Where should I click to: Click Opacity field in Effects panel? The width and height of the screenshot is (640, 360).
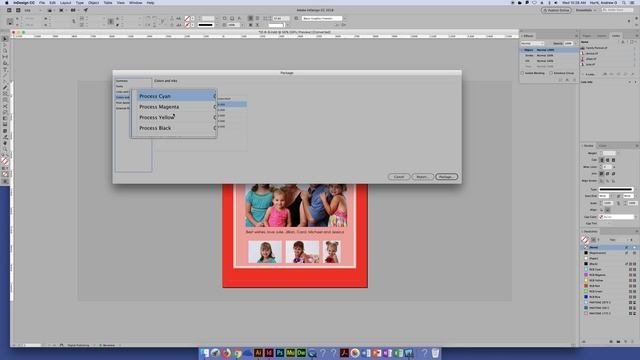click(568, 43)
